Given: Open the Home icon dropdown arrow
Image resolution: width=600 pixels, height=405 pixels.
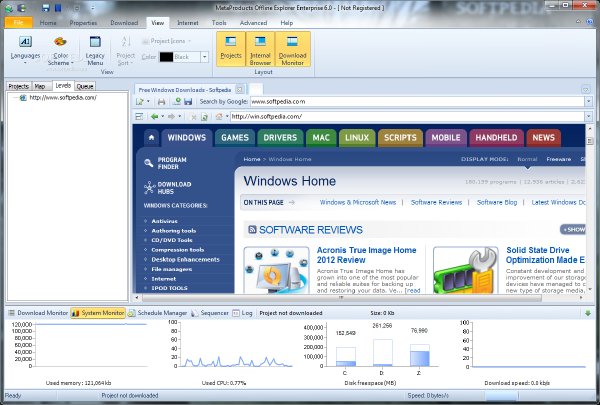Looking at the screenshot, I should coord(227,116).
